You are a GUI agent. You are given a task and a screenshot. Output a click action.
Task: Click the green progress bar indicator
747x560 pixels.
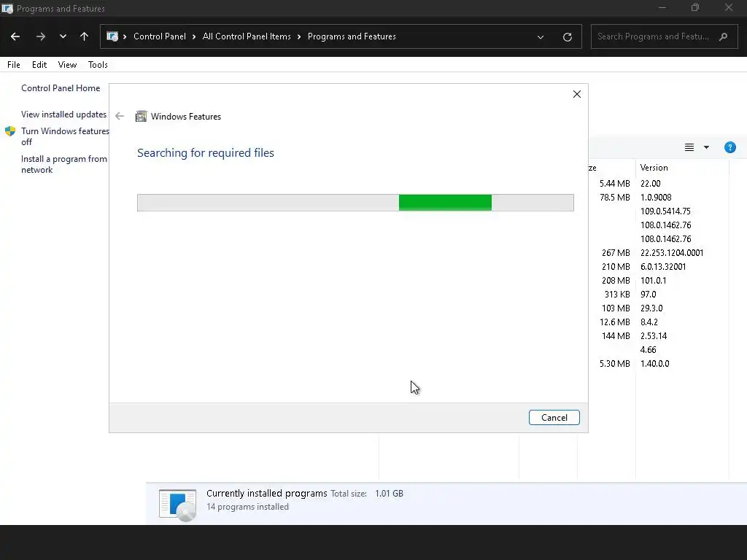tap(445, 203)
